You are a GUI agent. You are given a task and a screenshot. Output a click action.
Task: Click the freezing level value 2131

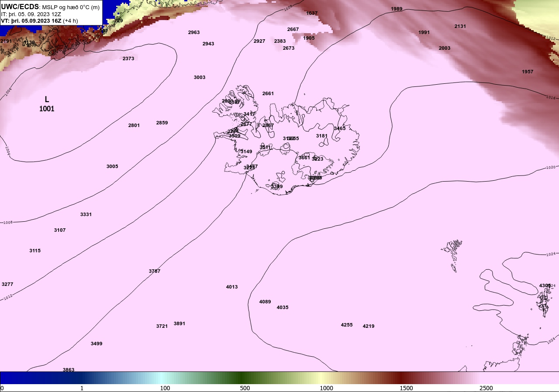tap(460, 26)
